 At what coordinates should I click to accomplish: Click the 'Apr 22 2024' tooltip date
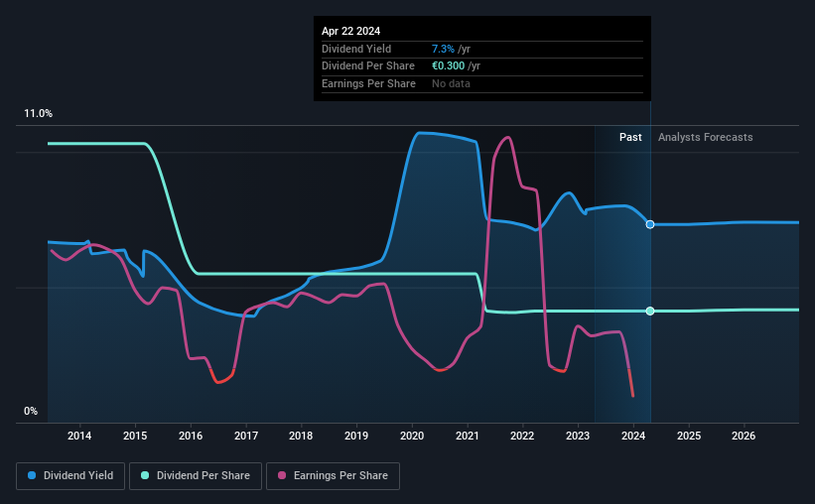pos(350,31)
